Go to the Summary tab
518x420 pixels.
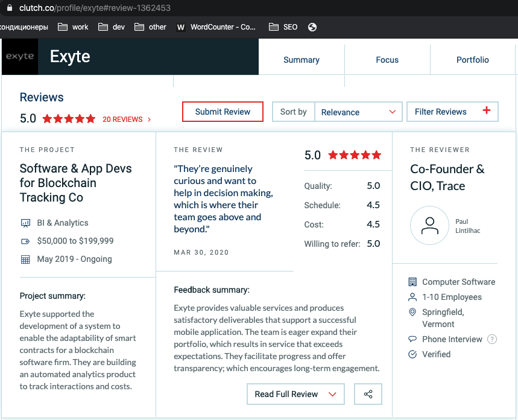click(x=302, y=60)
